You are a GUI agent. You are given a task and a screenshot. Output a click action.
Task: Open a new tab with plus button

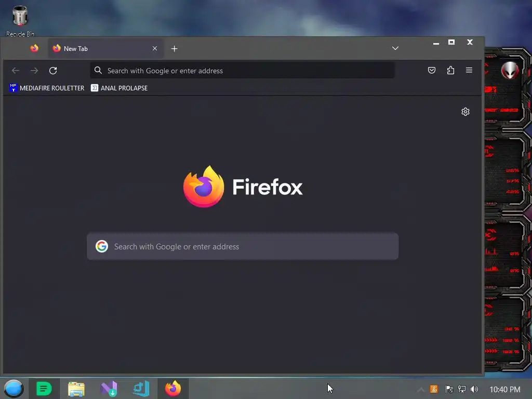[175, 49]
